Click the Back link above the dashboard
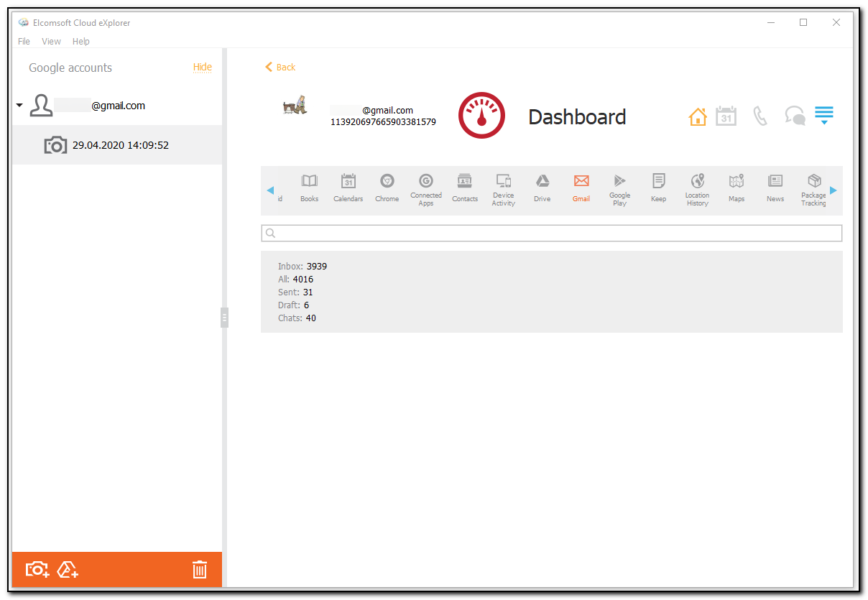The height and width of the screenshot is (600, 868). 280,67
